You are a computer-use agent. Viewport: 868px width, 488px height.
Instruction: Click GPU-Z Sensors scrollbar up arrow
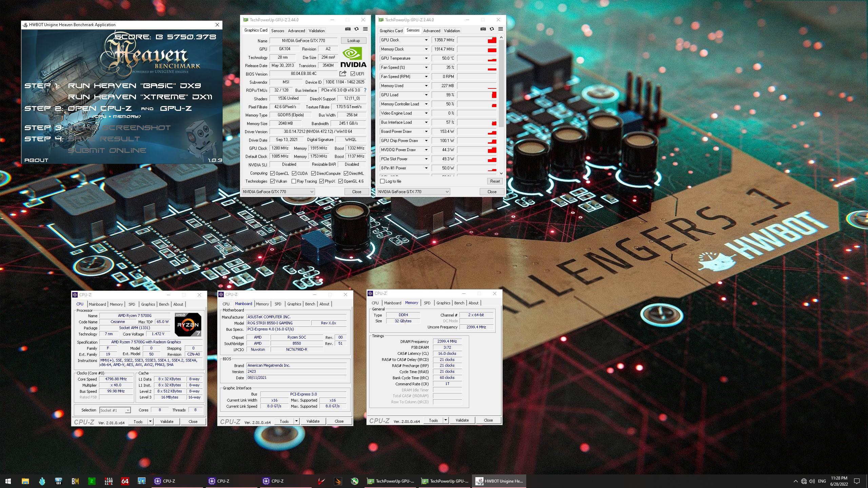[501, 37]
